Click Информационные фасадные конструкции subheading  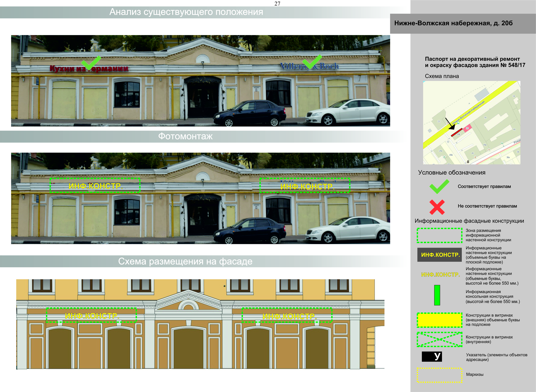pos(469,221)
